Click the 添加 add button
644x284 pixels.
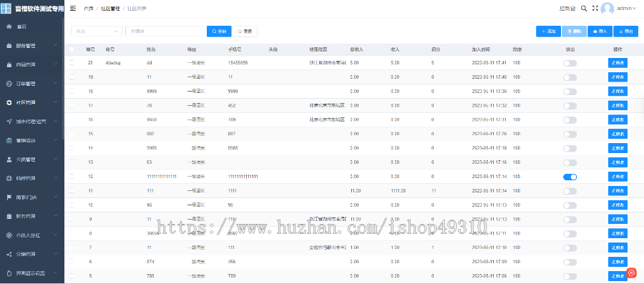point(548,31)
